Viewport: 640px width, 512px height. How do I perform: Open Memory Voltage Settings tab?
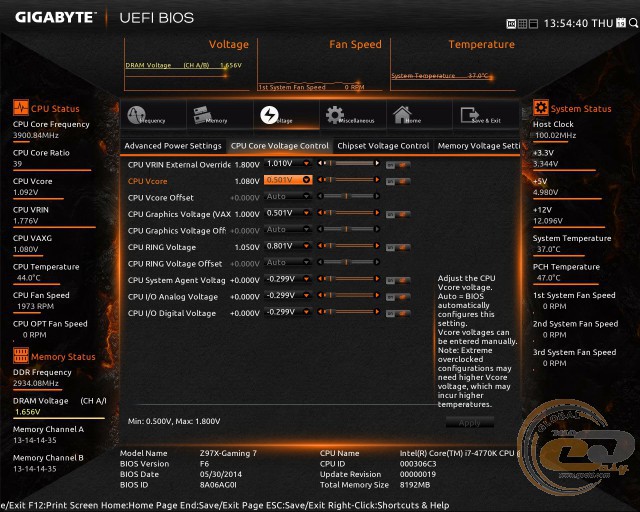point(478,146)
